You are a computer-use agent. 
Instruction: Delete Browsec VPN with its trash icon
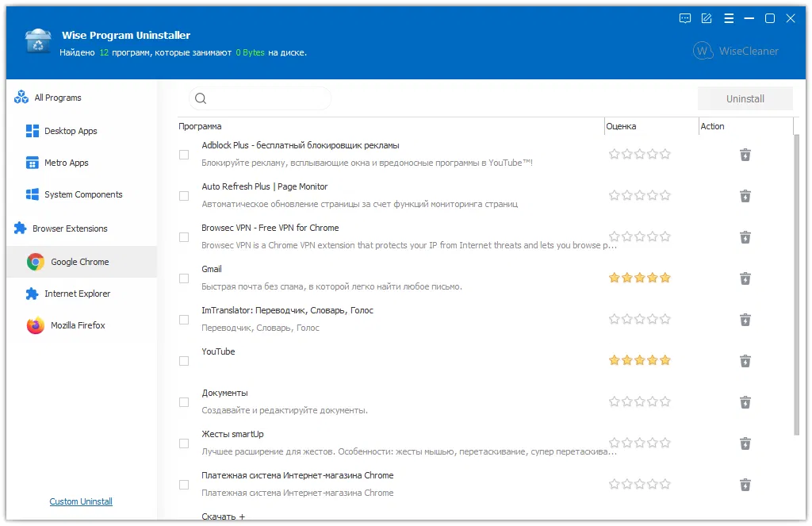[x=745, y=237]
